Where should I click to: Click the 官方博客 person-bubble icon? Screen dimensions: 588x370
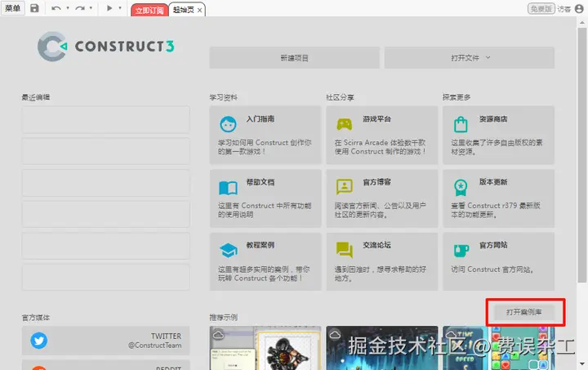pos(345,187)
